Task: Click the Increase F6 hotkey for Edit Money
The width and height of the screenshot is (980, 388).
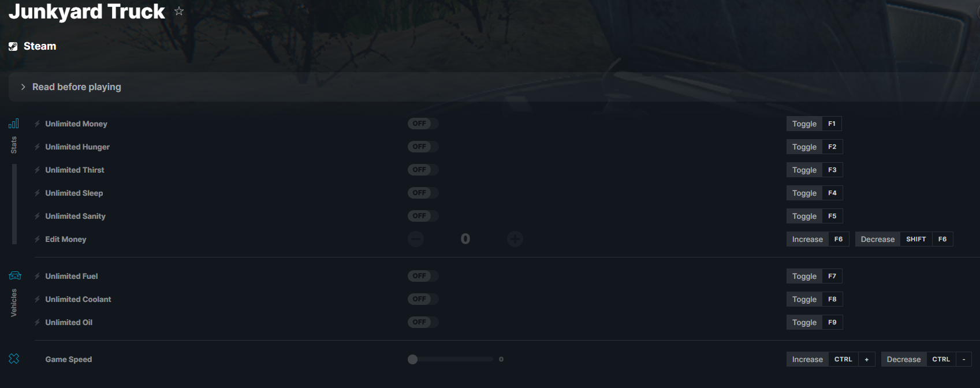Action: (x=818, y=239)
